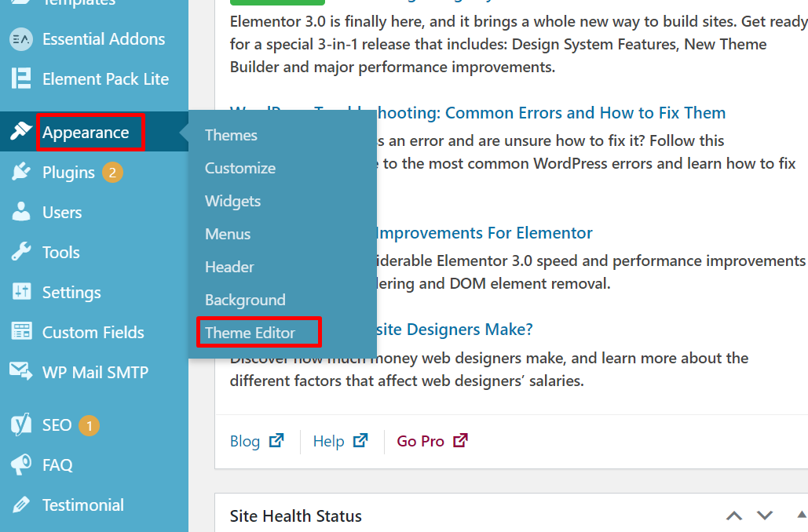
Task: Move Site Health Status widget down
Action: [x=765, y=516]
